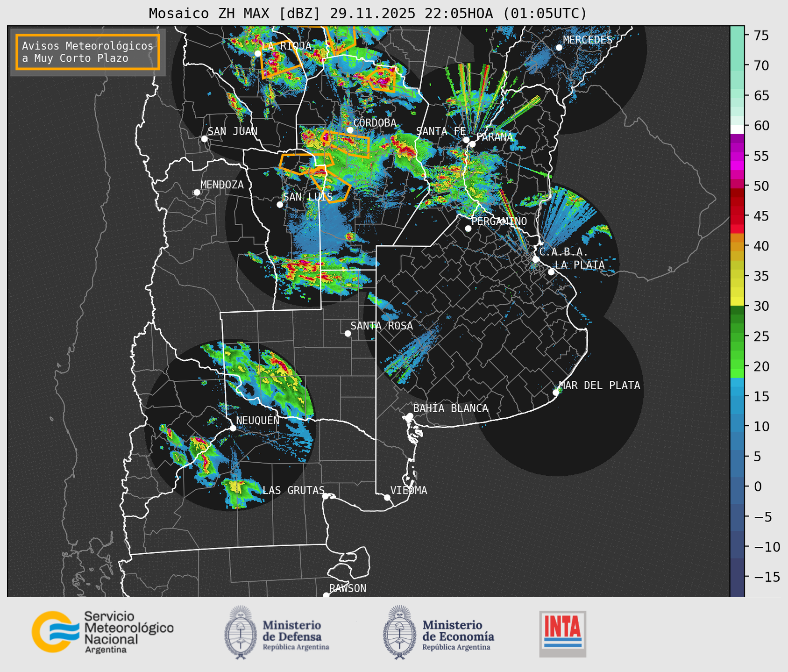788x672 pixels.
Task: Click the 0 tick label on the color scale
Action: click(x=757, y=487)
